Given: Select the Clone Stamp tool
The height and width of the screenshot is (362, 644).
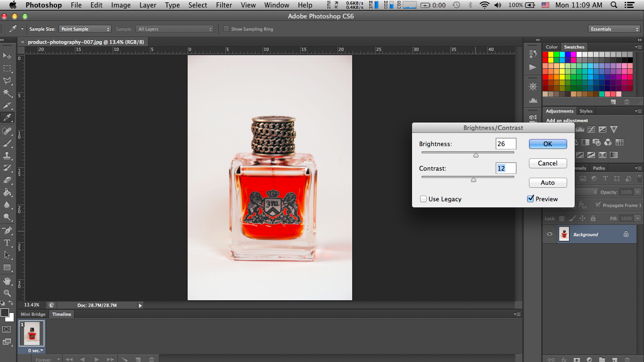Looking at the screenshot, I should tap(7, 155).
